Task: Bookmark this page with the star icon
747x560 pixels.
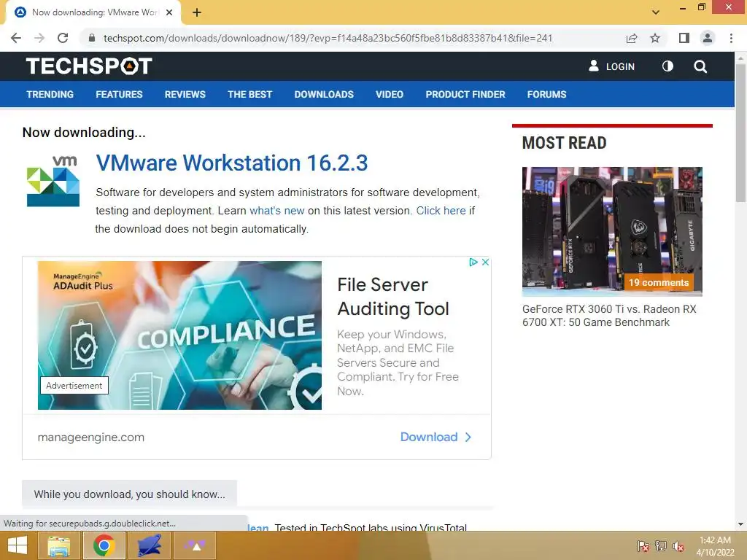Action: 655,38
